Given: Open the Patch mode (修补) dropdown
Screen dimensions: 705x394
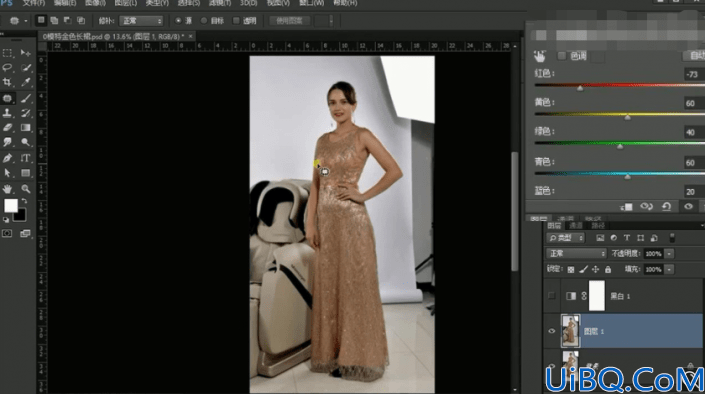Looking at the screenshot, I should [x=141, y=21].
